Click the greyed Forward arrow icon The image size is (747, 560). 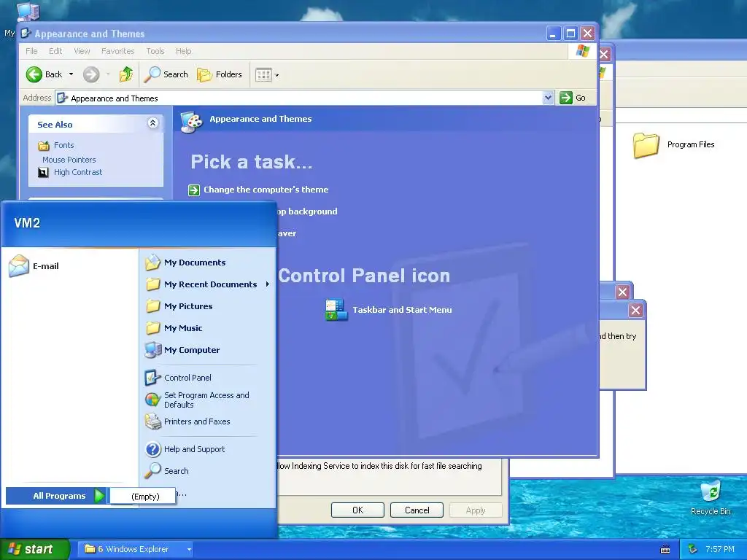point(91,74)
